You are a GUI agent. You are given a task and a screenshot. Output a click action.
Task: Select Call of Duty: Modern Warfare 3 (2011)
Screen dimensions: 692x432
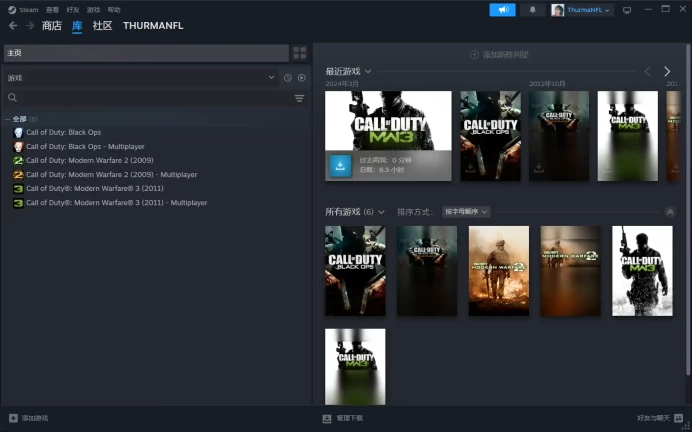point(94,188)
